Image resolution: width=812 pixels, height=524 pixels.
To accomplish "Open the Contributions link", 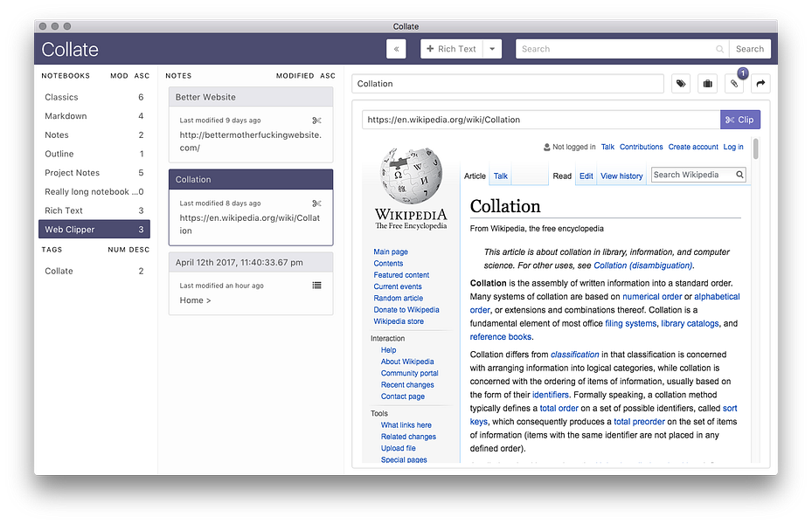I will pyautogui.click(x=641, y=147).
